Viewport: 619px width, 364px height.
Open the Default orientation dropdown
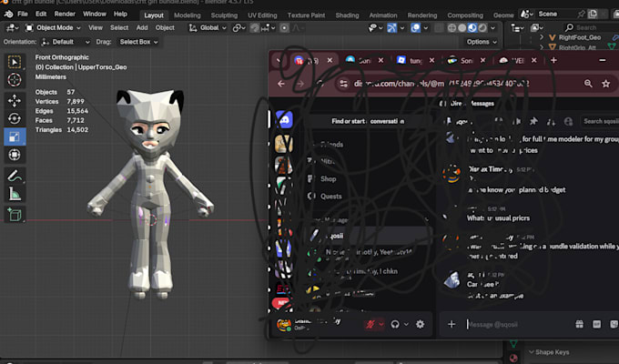(66, 42)
